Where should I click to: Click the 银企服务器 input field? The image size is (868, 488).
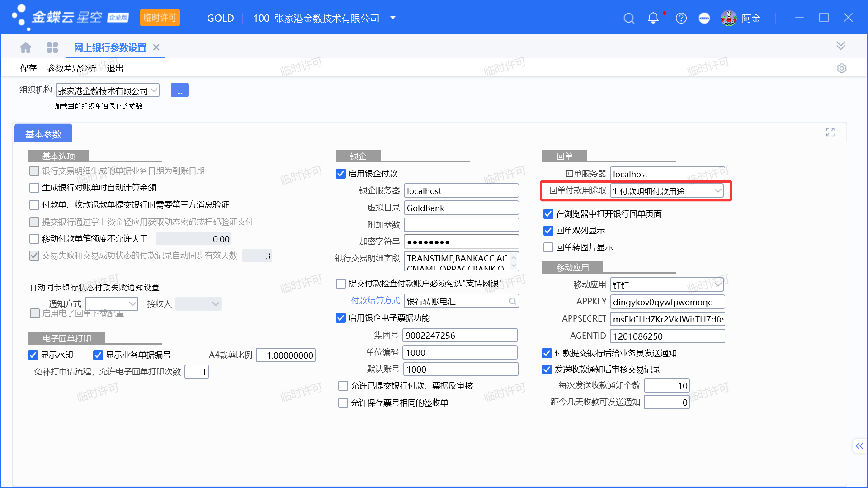(461, 191)
